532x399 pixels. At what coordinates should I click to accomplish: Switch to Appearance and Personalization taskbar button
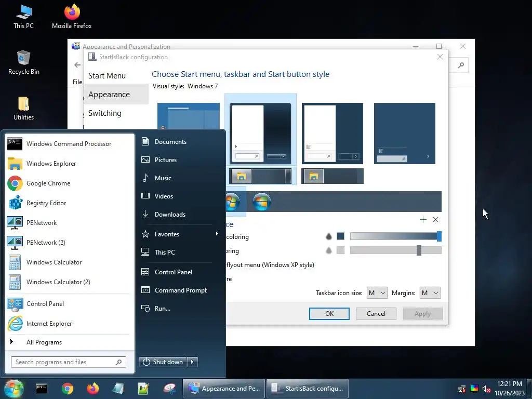click(224, 389)
